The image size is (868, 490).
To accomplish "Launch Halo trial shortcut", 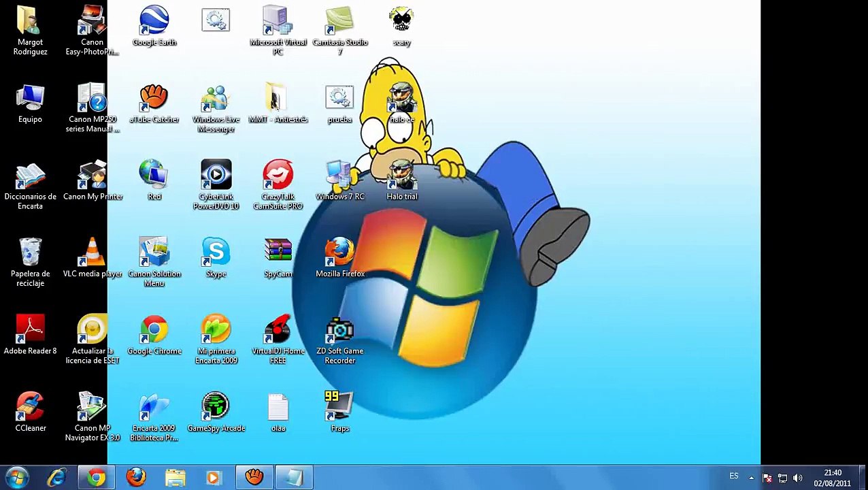I will tap(402, 180).
